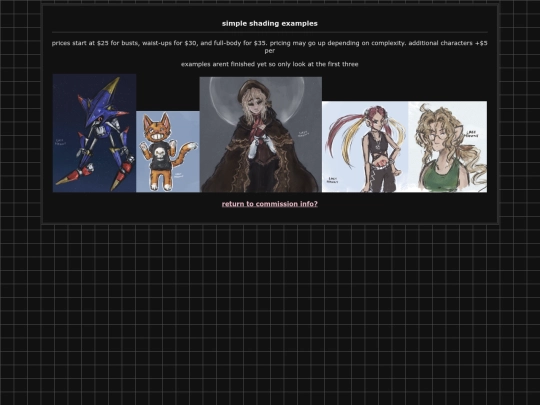This screenshot has height=405, width=540.
Task: Click the empty grid background below panel
Action: [x=270, y=310]
